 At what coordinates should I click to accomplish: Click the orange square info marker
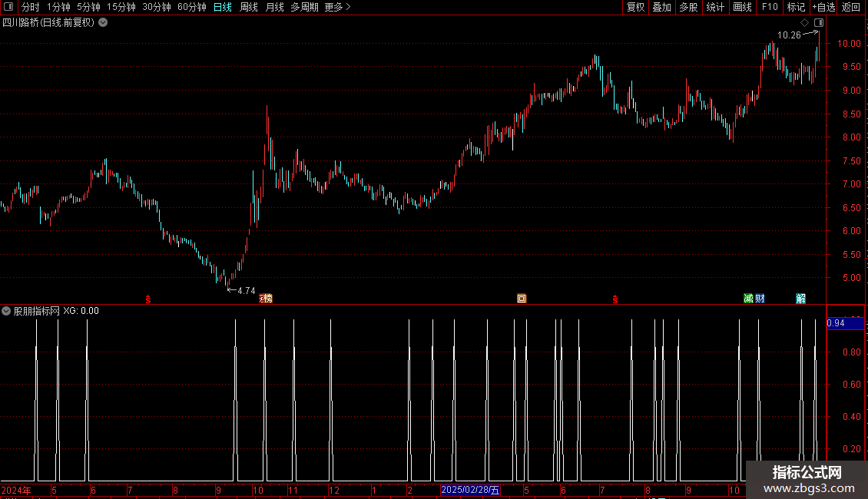522,299
